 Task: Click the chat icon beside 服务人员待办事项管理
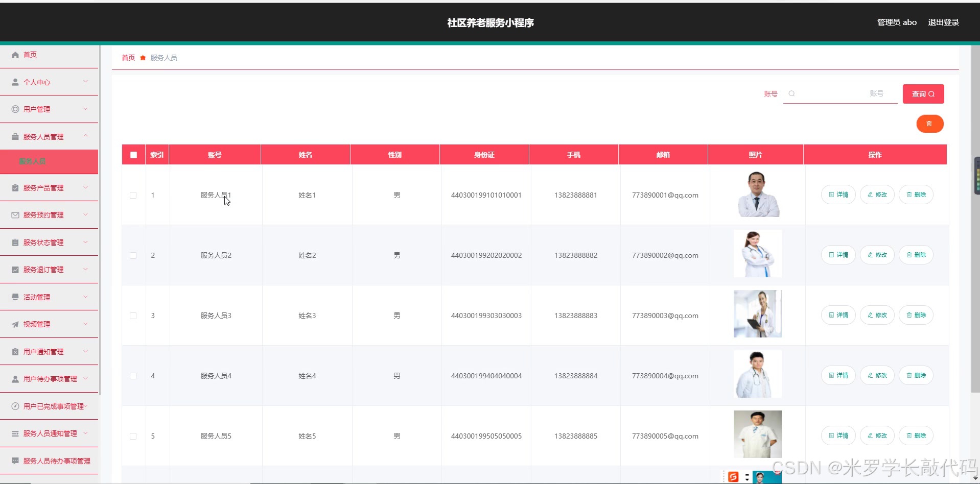tap(15, 461)
